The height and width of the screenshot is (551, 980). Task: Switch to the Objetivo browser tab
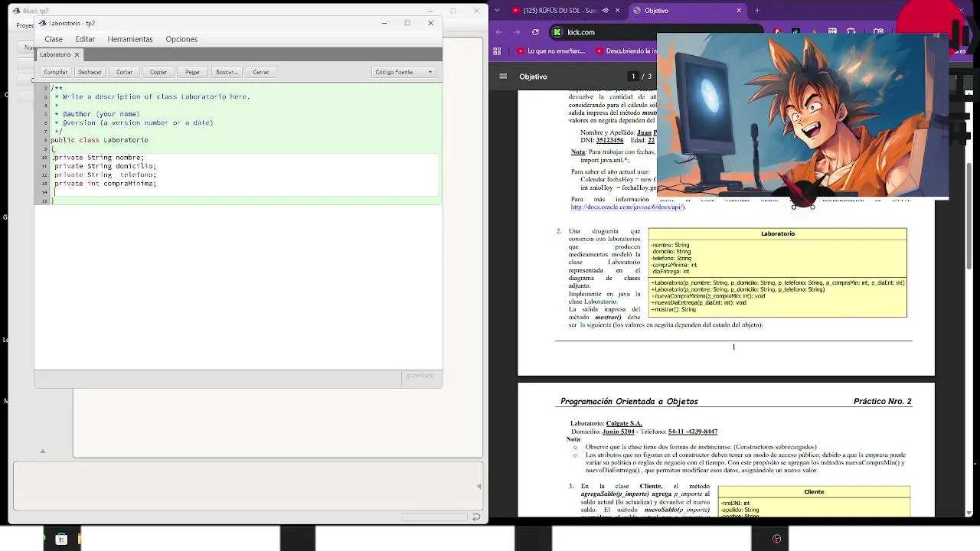pos(686,11)
